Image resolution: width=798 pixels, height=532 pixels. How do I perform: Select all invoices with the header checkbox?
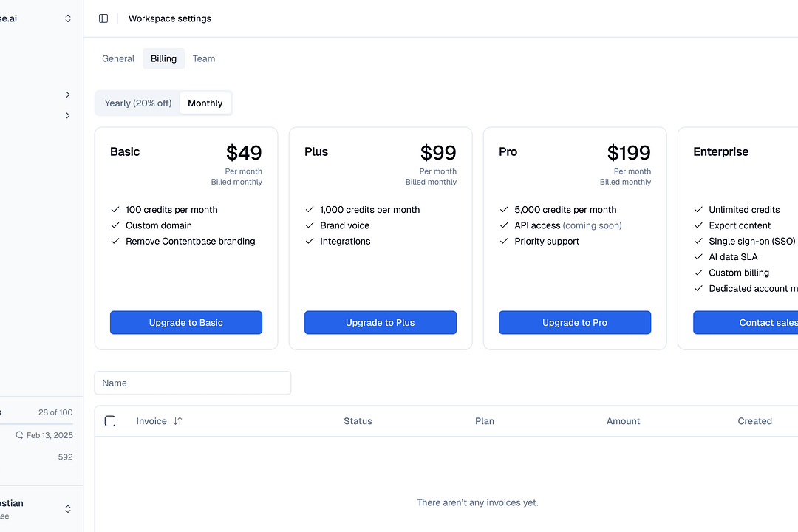tap(110, 420)
